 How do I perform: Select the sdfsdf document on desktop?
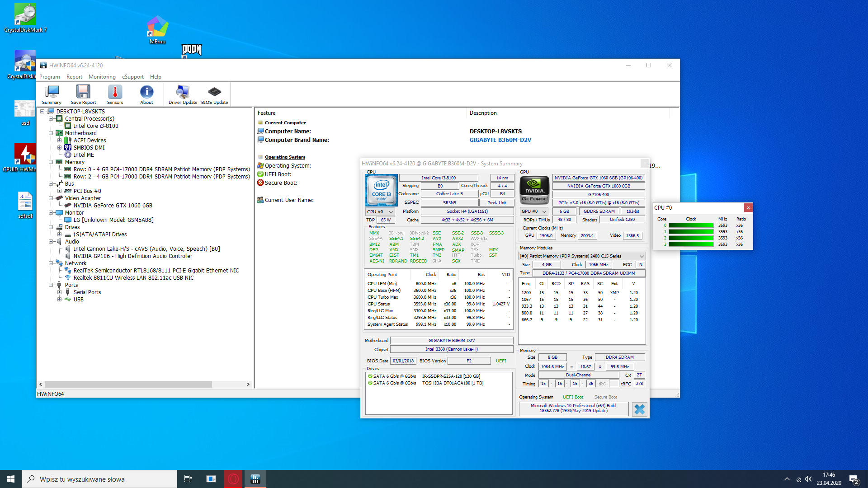(x=25, y=205)
